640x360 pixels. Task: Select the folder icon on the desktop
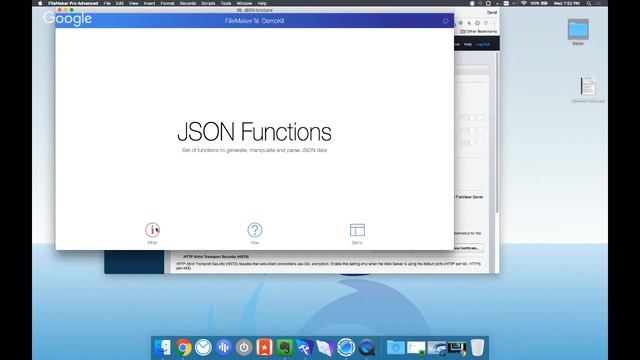[578, 29]
